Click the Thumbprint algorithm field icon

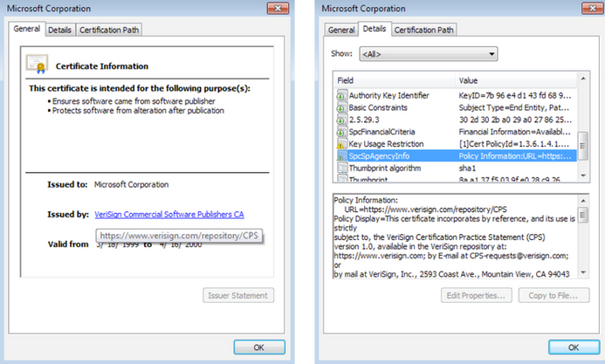[341, 168]
